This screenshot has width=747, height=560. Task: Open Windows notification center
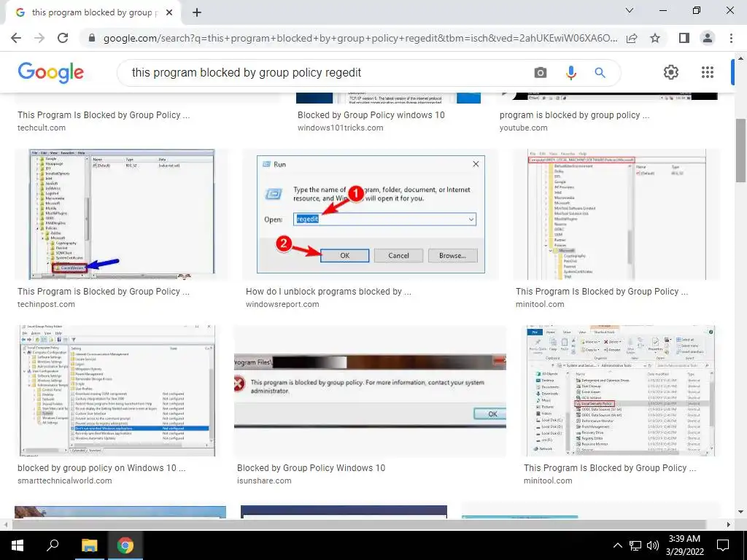pyautogui.click(x=723, y=545)
